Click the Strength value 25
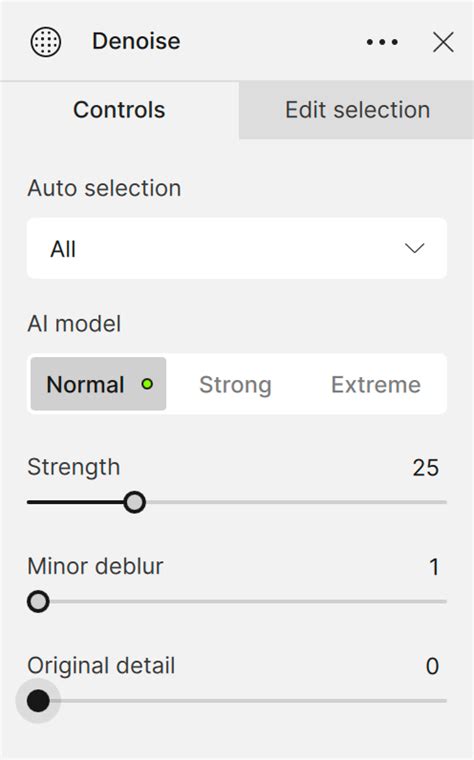Viewport: 474px width, 760px height. [x=426, y=468]
